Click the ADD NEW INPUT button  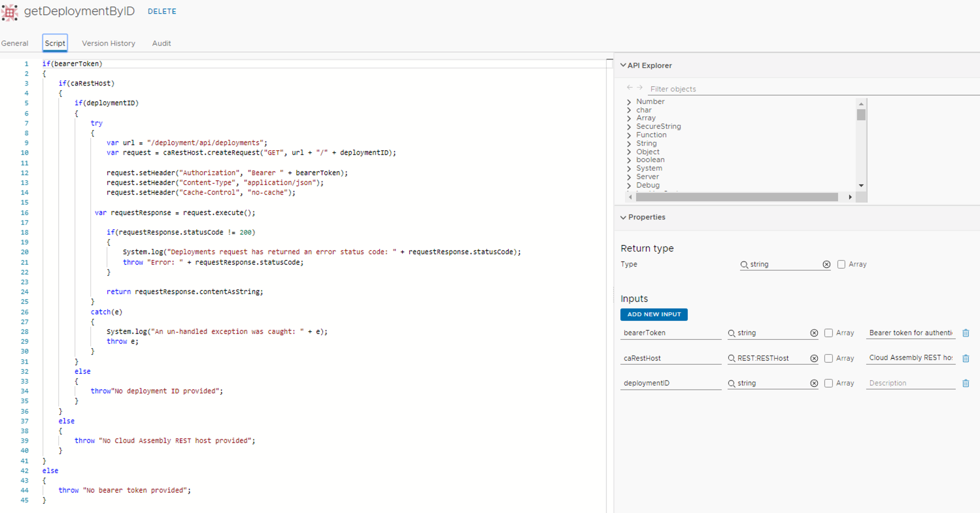[x=654, y=314]
